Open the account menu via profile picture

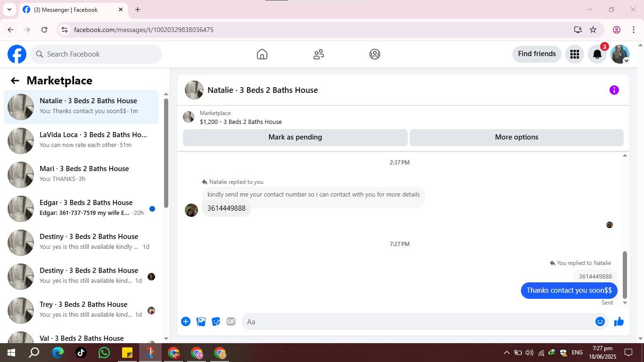pyautogui.click(x=620, y=54)
